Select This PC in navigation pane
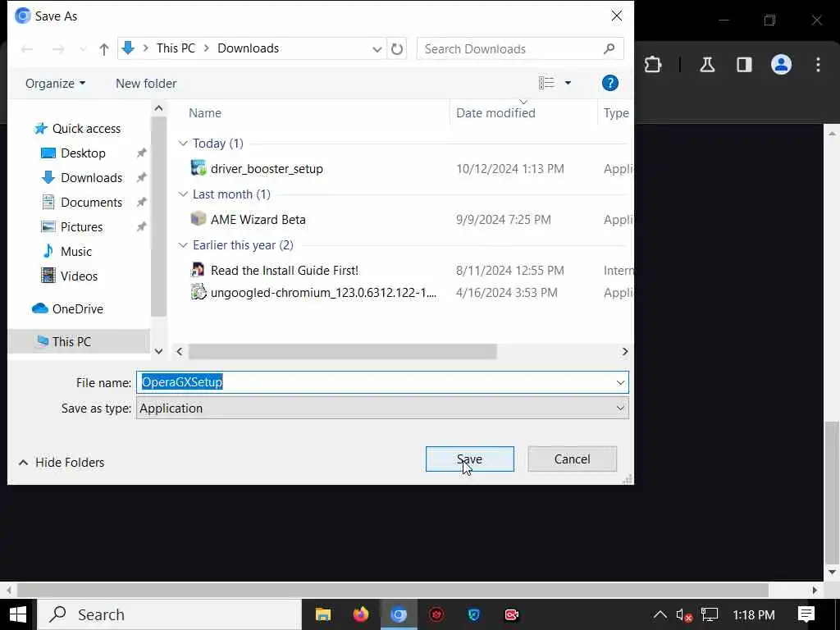The width and height of the screenshot is (840, 630). coord(79,342)
